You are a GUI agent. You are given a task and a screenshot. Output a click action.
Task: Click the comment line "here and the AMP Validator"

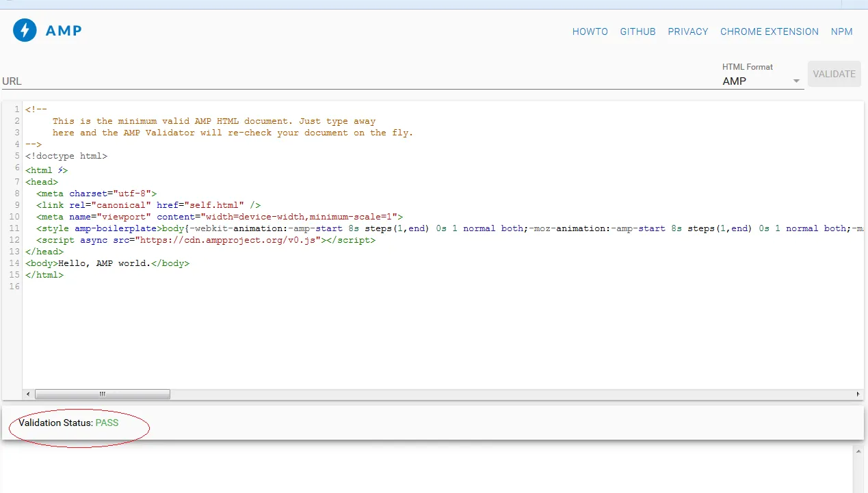[233, 133]
